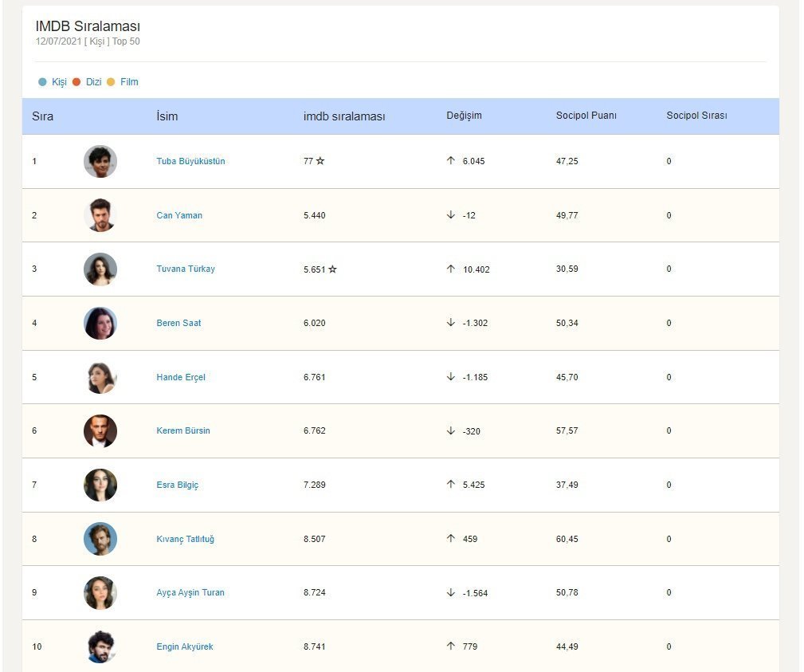Viewport: 804px width, 672px height.
Task: Click the profile photo in Beren Saat's row
Action: (x=100, y=323)
